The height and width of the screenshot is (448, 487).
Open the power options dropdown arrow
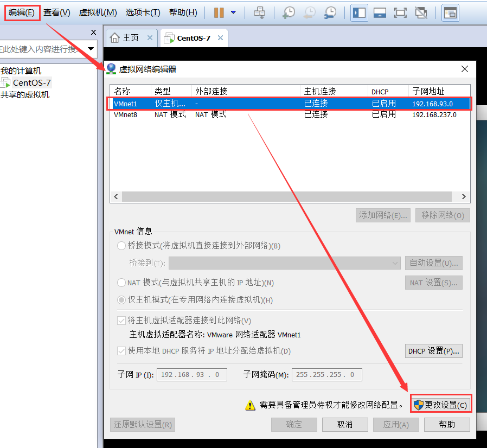233,12
